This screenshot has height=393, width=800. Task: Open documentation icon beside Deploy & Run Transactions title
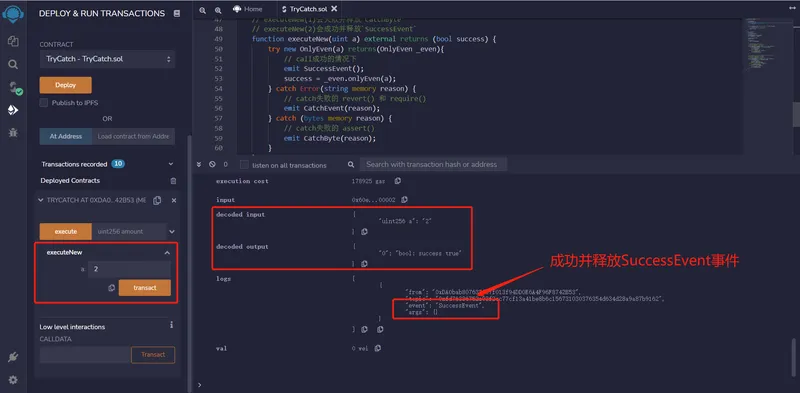[x=177, y=14]
